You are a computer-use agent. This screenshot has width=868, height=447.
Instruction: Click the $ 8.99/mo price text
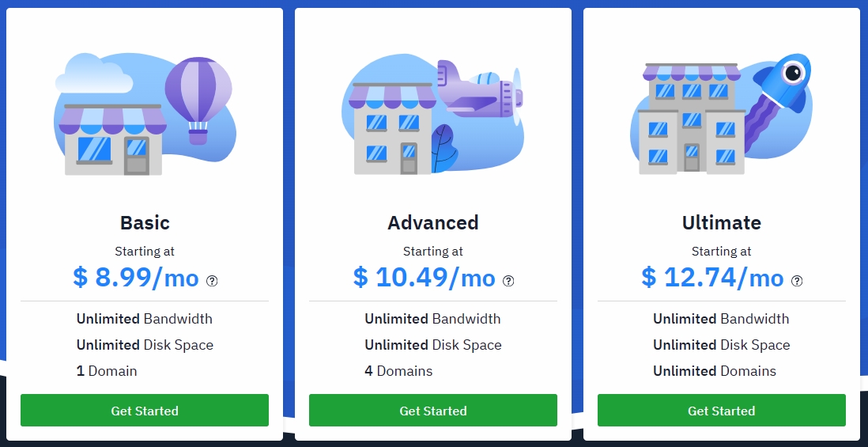[x=136, y=277]
